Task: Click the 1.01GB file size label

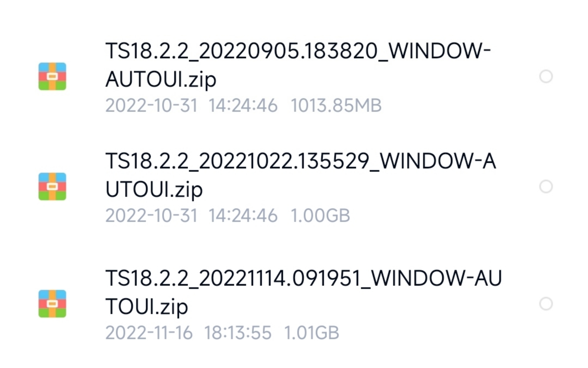Action: (x=312, y=333)
